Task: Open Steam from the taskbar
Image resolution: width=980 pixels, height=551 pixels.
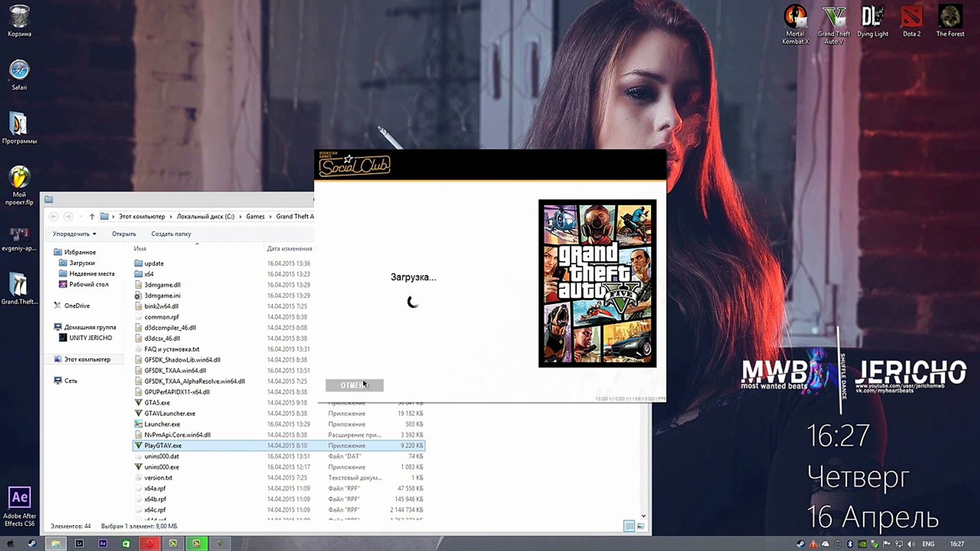Action: (x=32, y=544)
